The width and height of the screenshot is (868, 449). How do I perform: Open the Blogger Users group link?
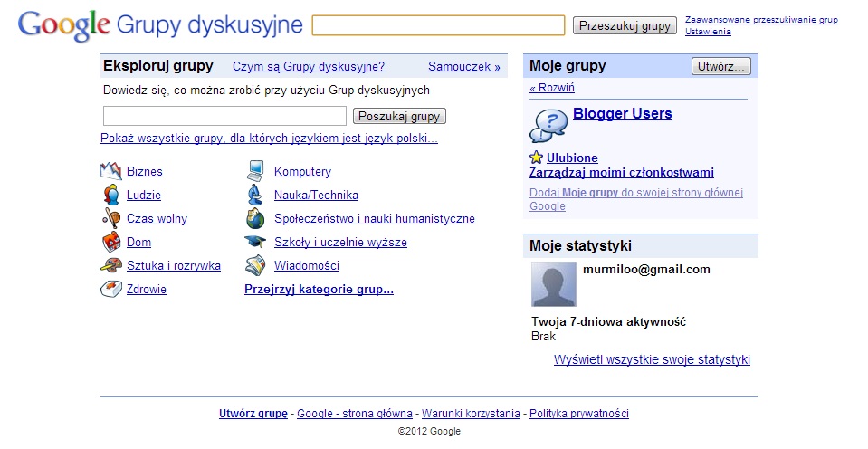tap(622, 113)
